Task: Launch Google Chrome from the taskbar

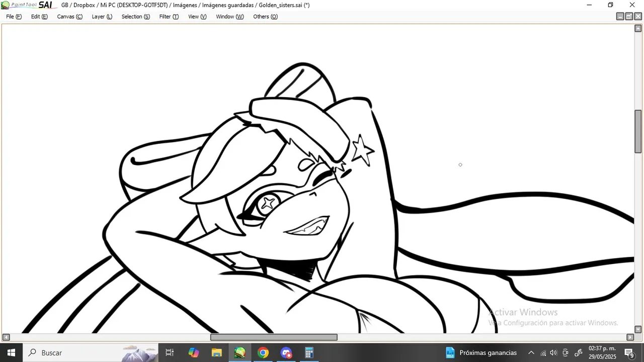Action: click(263, 352)
